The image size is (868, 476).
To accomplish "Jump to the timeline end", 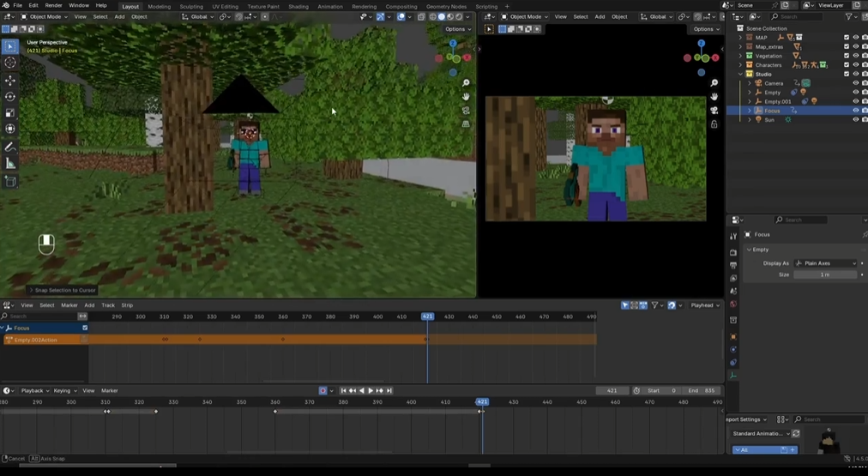I will pos(389,390).
